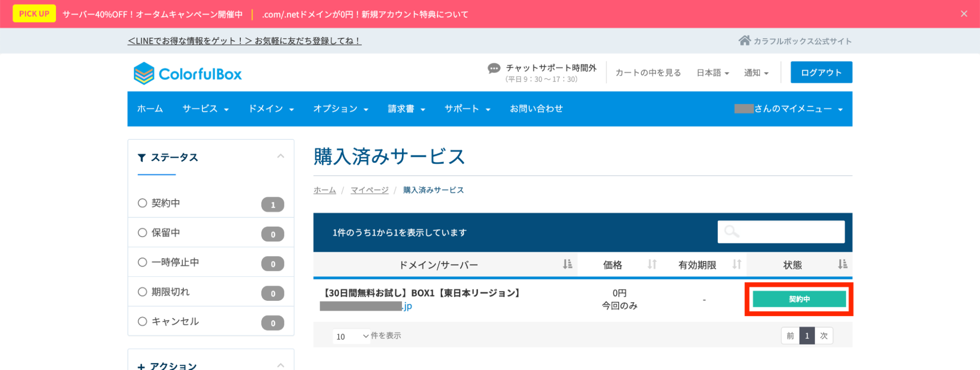
Task: Collapse the アクション panel chevron
Action: click(280, 365)
